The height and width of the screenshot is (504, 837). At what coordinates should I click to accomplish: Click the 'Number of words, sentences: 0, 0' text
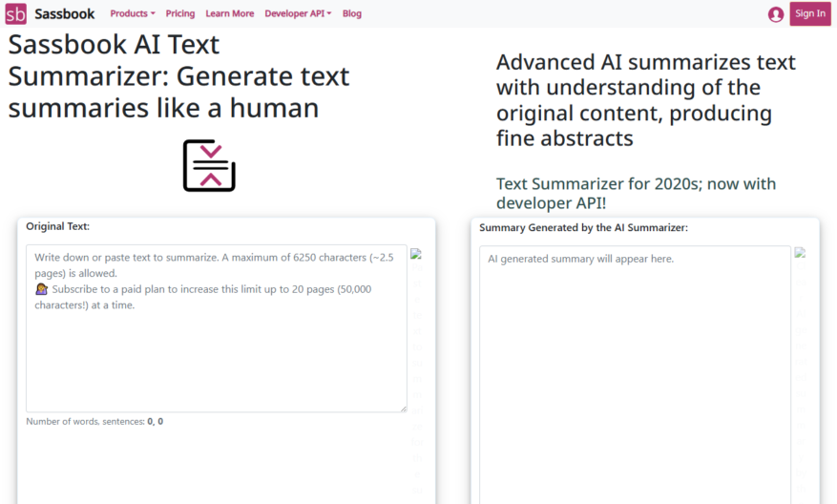94,421
